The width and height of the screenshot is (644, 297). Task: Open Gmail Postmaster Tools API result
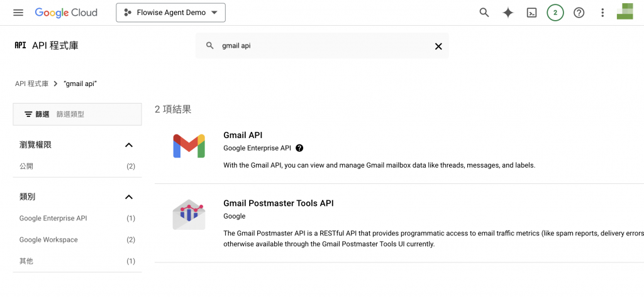click(x=279, y=203)
